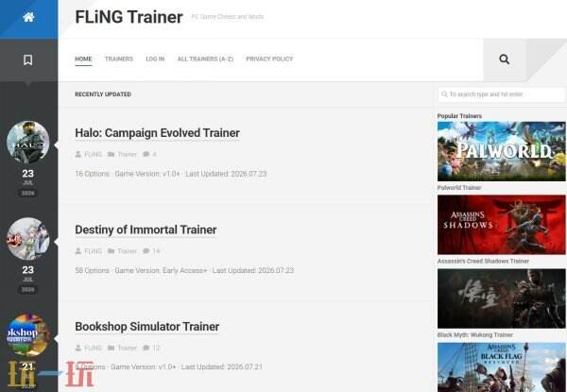
Task: Click the FLiNG Trainer site title
Action: click(x=129, y=17)
